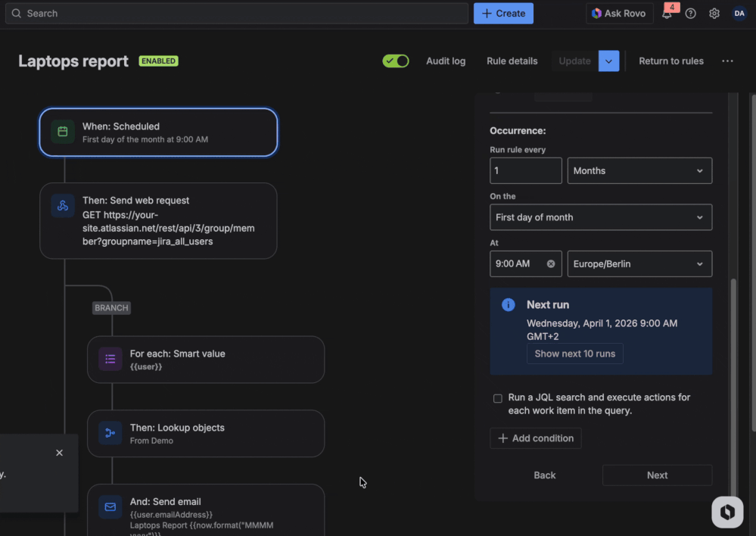The width and height of the screenshot is (756, 536).
Task: Open the more actions ellipsis menu
Action: click(727, 61)
